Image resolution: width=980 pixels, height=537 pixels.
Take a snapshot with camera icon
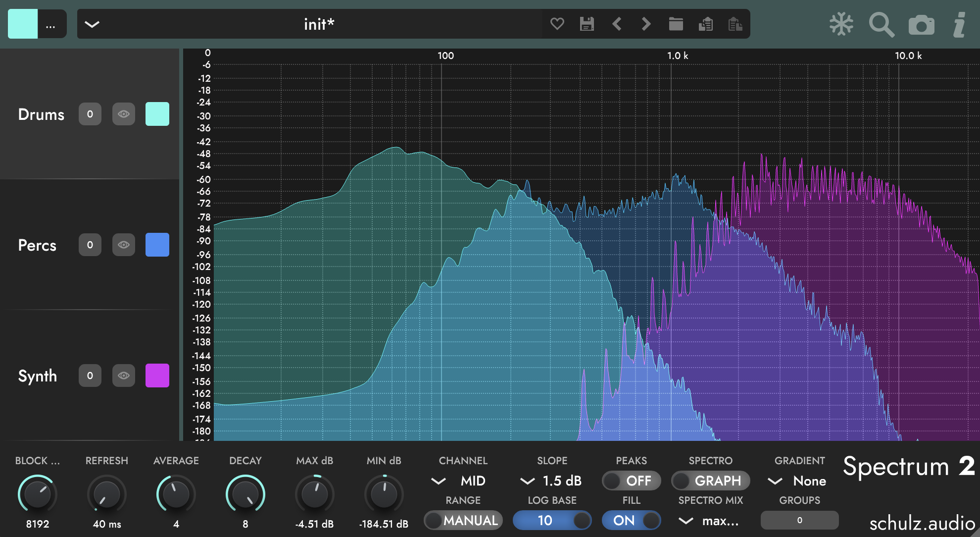921,25
